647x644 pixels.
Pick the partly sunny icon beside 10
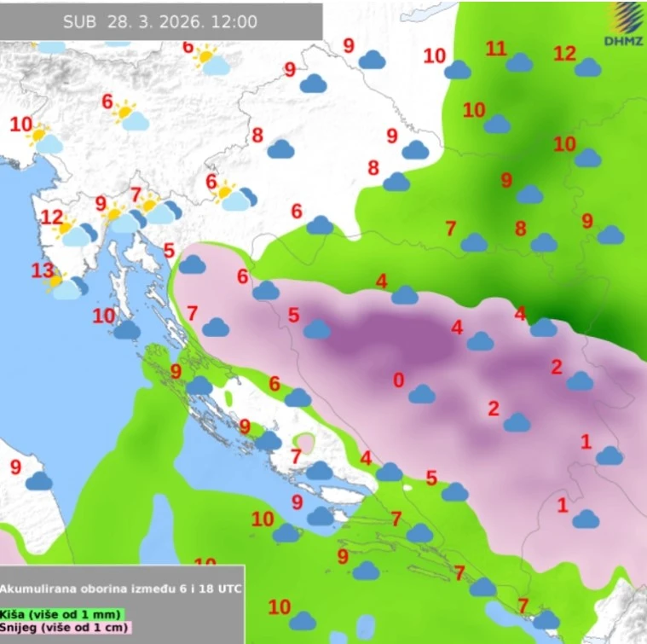(44, 139)
